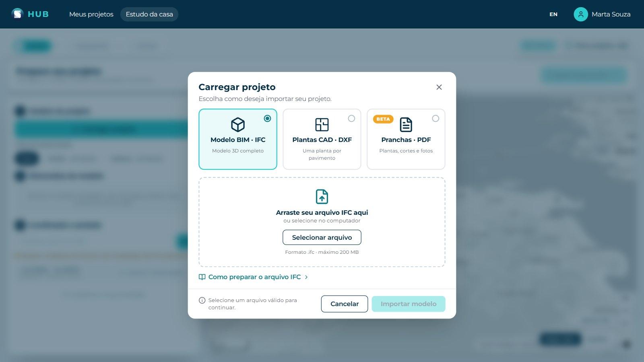This screenshot has width=644, height=362.
Task: Click the file upload arrow icon
Action: (x=322, y=197)
